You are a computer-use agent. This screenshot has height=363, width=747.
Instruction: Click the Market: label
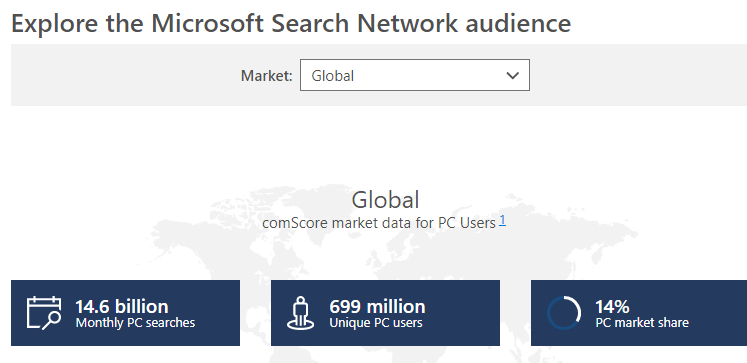266,76
